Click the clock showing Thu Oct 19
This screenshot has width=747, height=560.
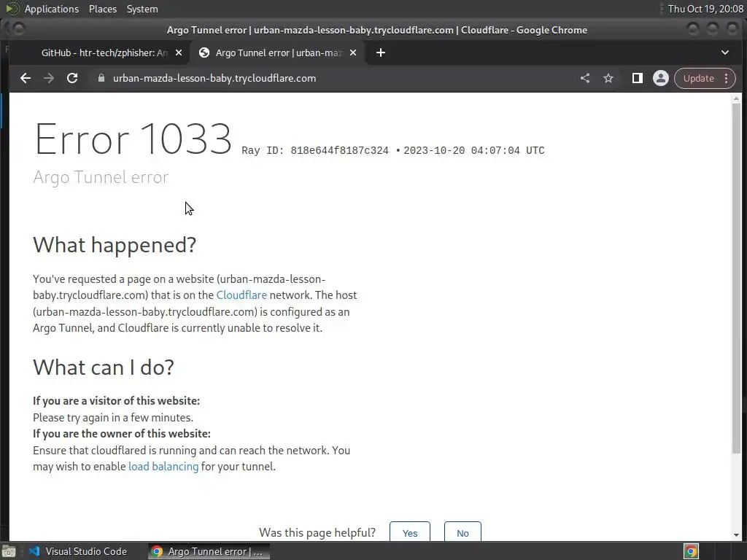[705, 9]
